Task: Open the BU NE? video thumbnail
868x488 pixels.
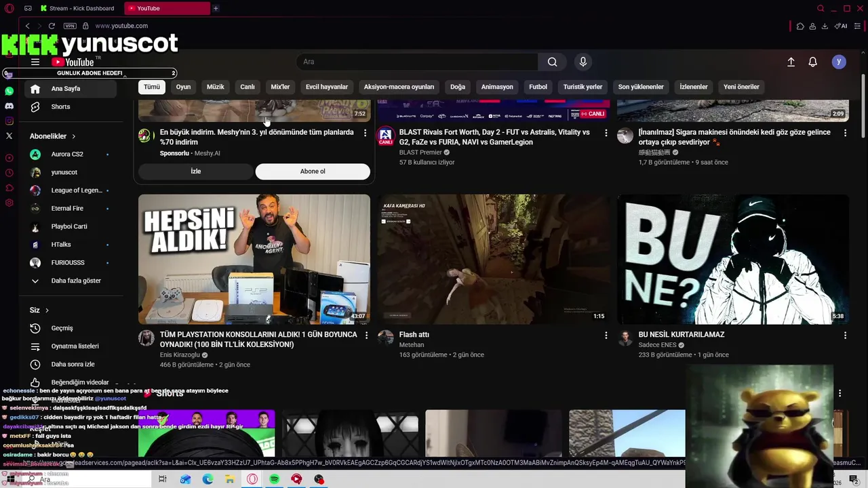Action: tap(733, 260)
